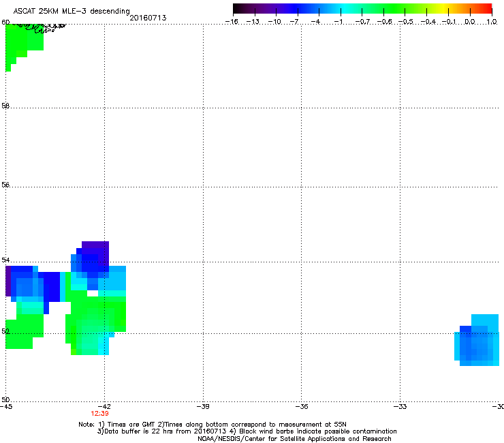This screenshot has height=443, width=504.
Task: Click the coastline outline near latitude 60
Action: [x=40, y=29]
